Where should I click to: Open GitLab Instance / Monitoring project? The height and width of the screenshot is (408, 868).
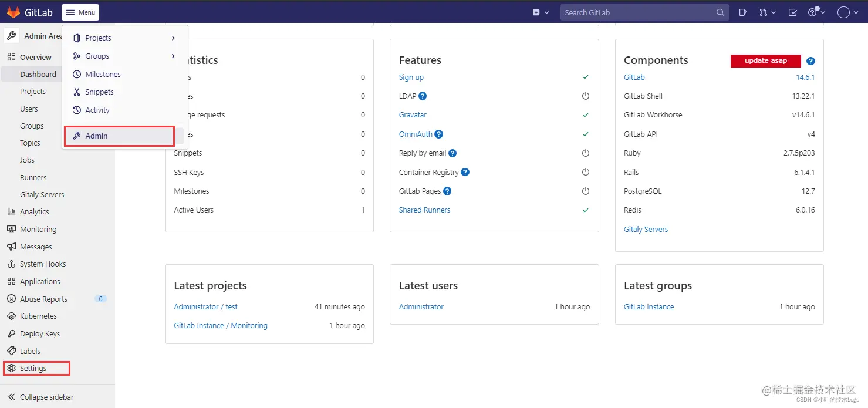[x=221, y=325]
